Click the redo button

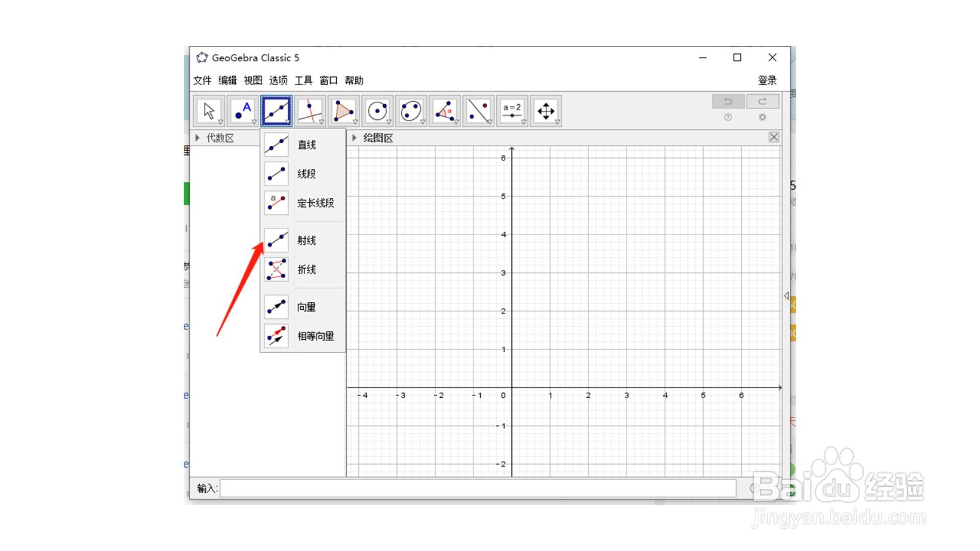pos(763,101)
